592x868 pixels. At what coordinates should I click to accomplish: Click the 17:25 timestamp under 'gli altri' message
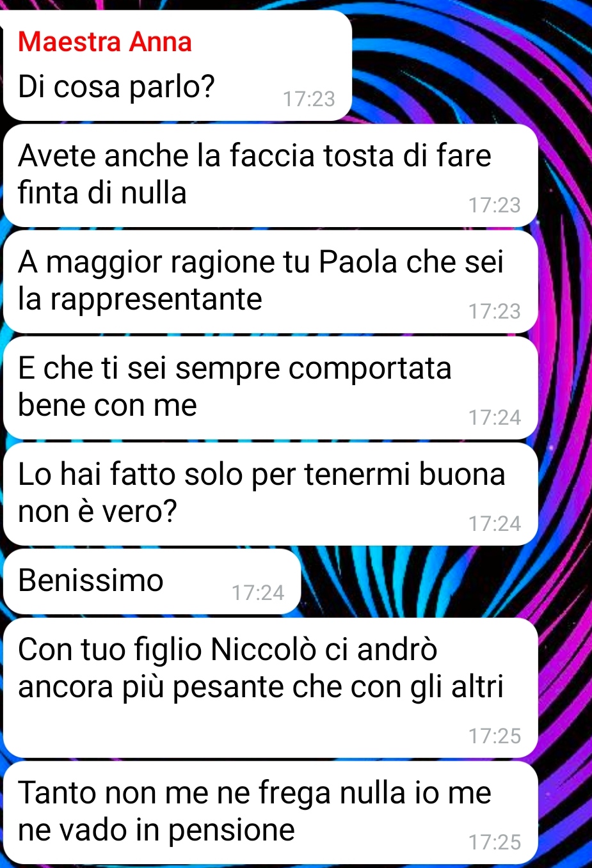tap(495, 736)
